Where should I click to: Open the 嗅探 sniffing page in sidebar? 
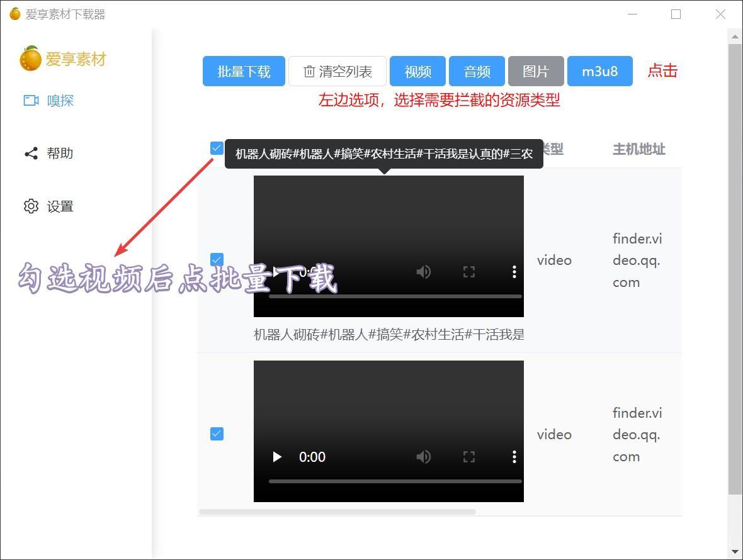pyautogui.click(x=49, y=100)
